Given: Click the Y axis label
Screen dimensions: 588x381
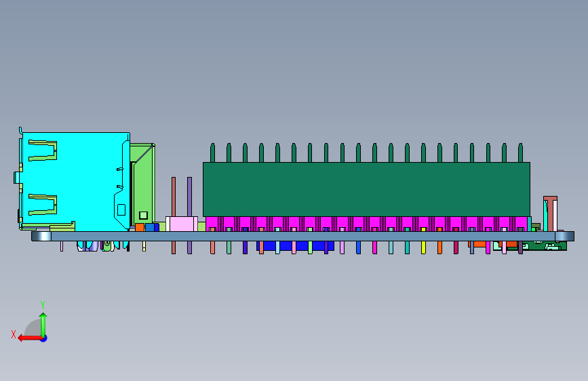Looking at the screenshot, I should (43, 305).
